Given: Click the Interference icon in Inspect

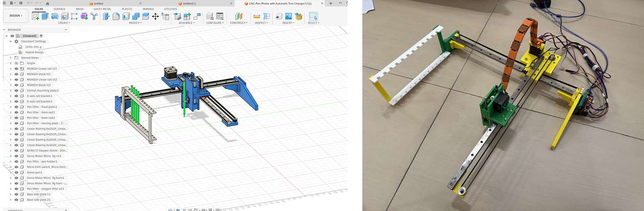Looking at the screenshot, I should [x=267, y=16].
